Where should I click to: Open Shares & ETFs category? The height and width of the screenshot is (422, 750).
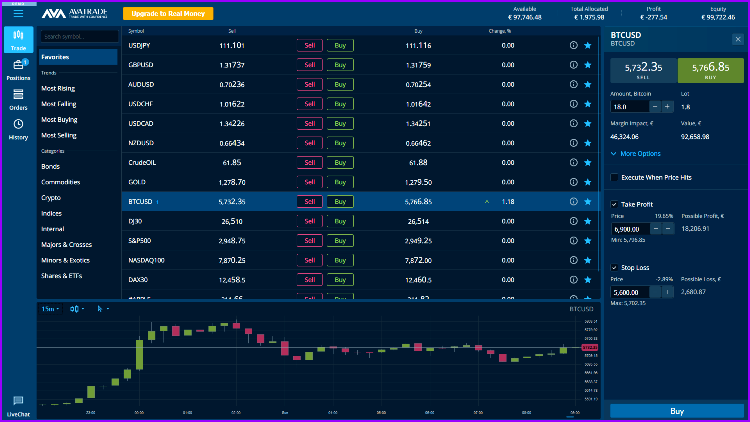[x=62, y=276]
